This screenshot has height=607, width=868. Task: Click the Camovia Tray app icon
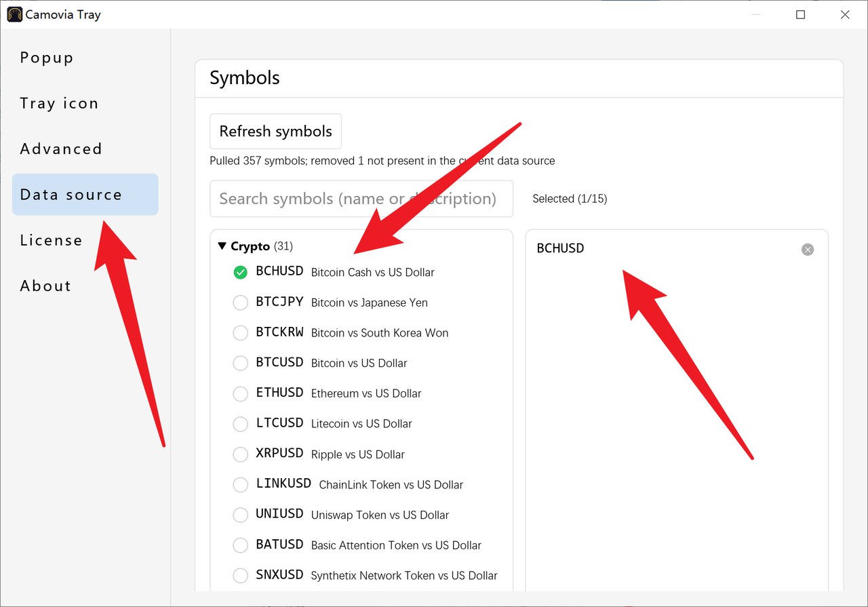pyautogui.click(x=14, y=14)
